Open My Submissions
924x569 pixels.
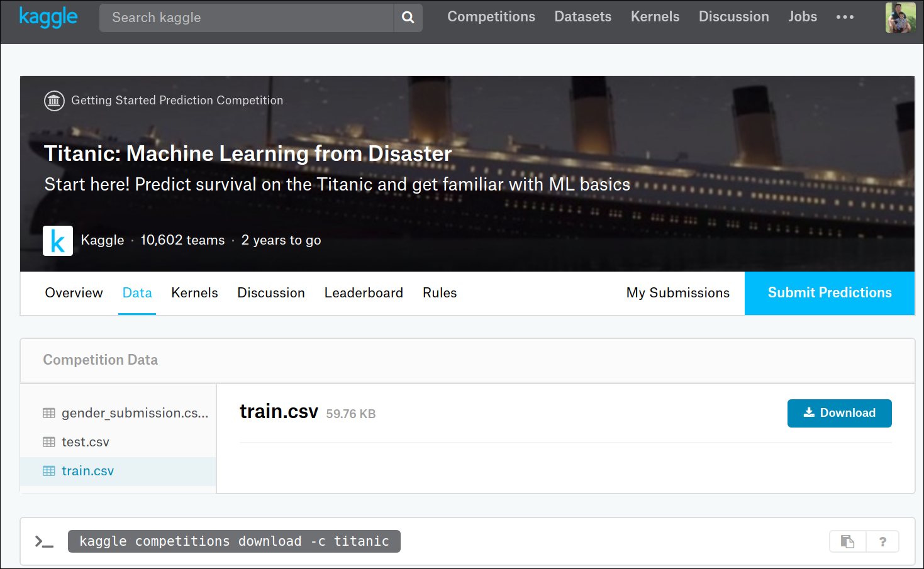coord(678,293)
